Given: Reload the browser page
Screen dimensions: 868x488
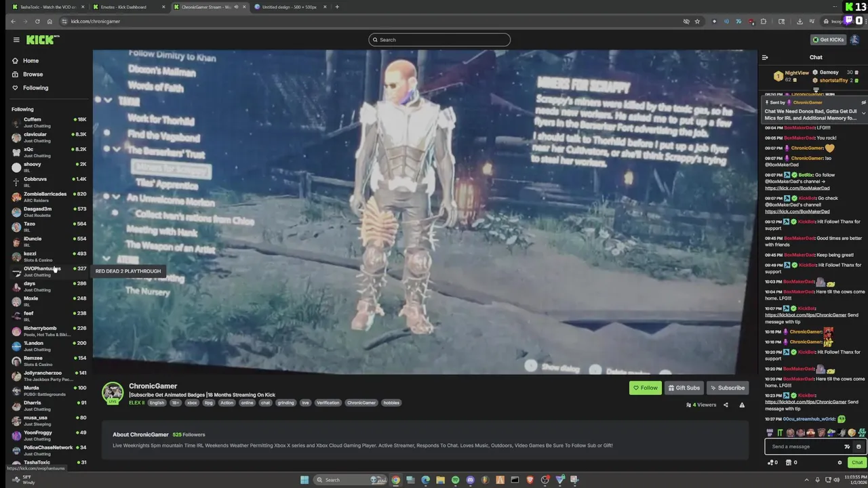Looking at the screenshot, I should [x=37, y=21].
